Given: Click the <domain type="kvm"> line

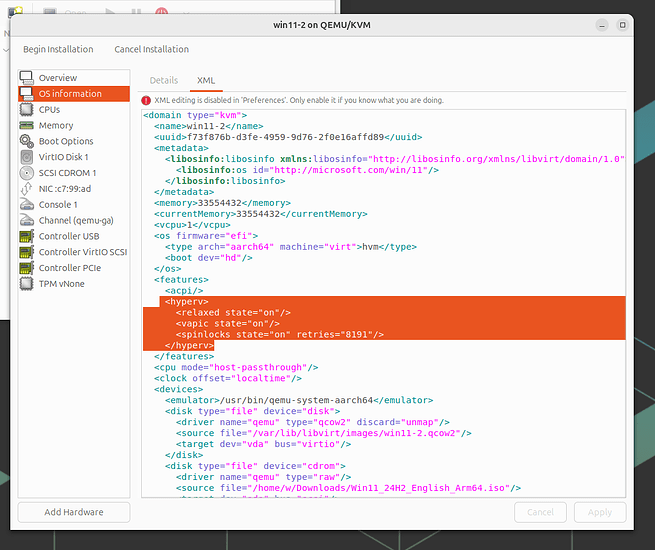Looking at the screenshot, I should coord(195,115).
